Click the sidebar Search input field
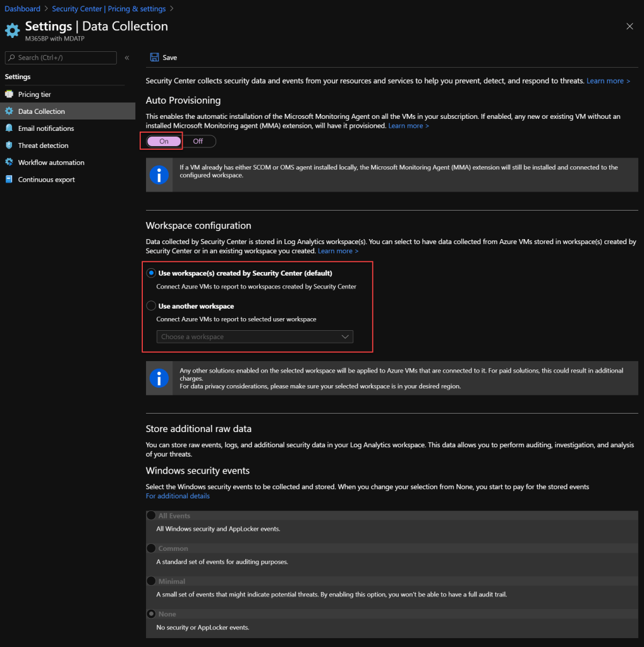644x647 pixels. tap(61, 58)
